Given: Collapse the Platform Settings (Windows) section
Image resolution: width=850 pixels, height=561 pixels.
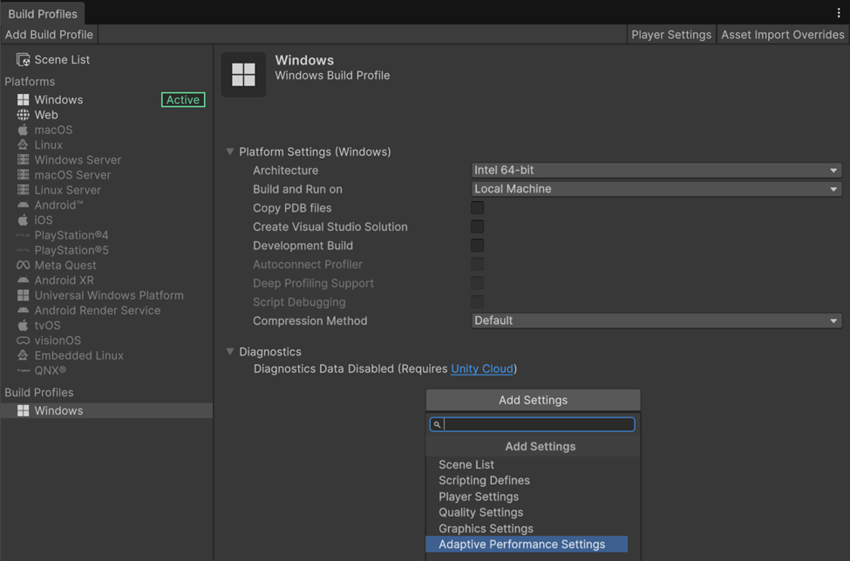Looking at the screenshot, I should pyautogui.click(x=230, y=152).
